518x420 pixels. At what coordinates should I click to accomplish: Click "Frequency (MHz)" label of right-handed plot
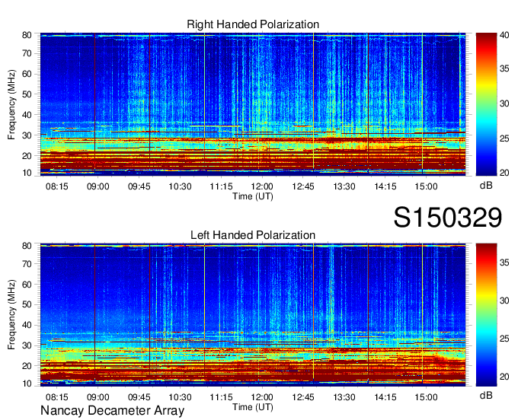coord(11,104)
